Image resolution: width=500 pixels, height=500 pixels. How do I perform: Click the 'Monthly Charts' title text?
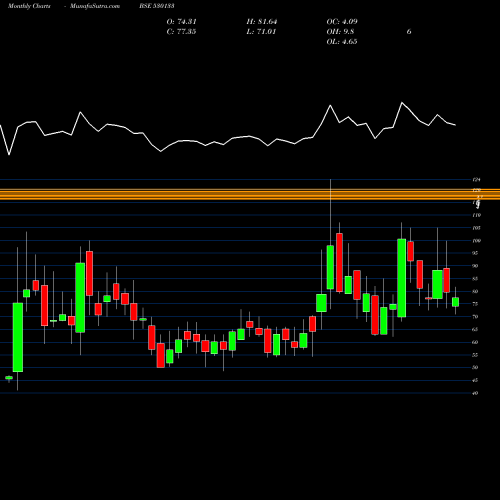[29, 6]
